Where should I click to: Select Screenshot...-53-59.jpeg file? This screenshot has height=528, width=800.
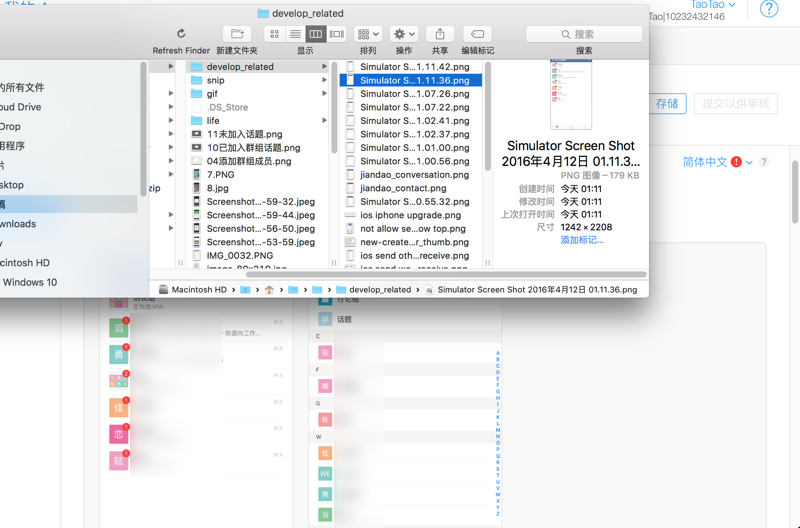pyautogui.click(x=259, y=242)
